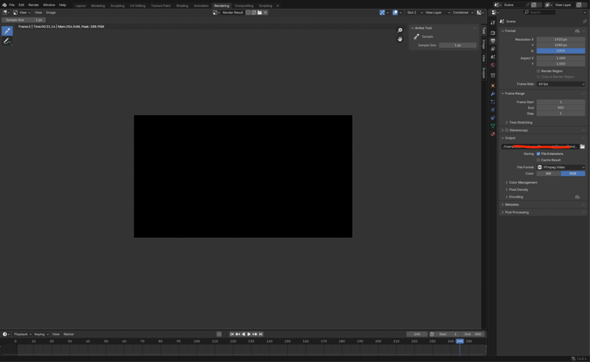Open the Combined pass dropdown
This screenshot has height=362, width=590.
point(462,12)
